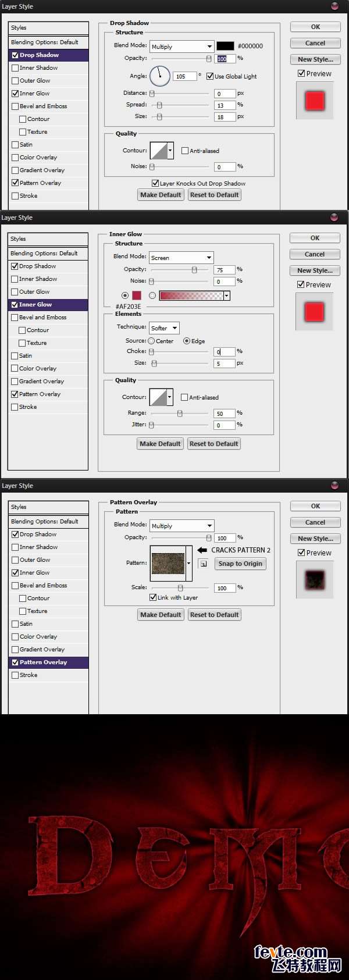Click Cancel in Inner Glow dialog
Image resolution: width=349 pixels, height=980 pixels.
(x=315, y=254)
